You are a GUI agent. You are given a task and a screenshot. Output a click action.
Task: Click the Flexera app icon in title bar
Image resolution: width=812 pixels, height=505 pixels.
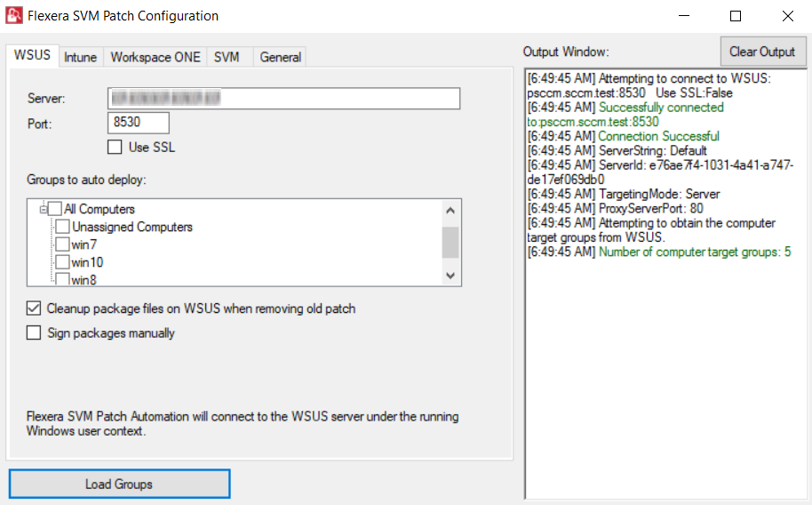click(x=13, y=16)
